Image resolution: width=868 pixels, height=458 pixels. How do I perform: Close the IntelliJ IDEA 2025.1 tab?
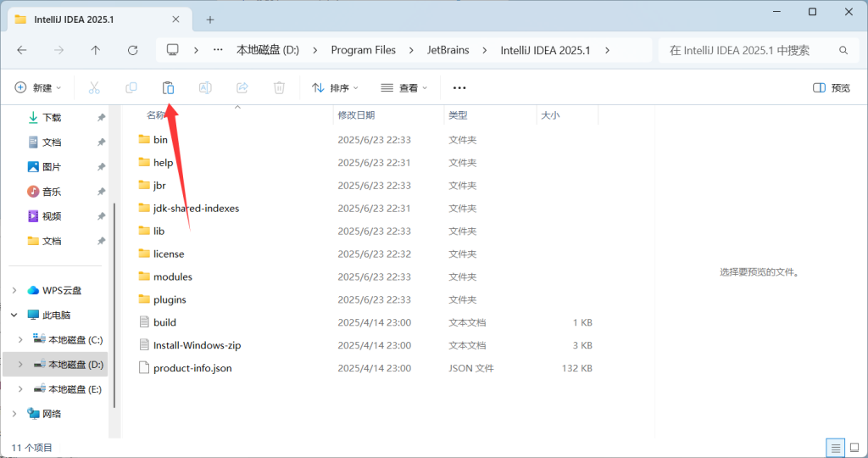point(175,20)
